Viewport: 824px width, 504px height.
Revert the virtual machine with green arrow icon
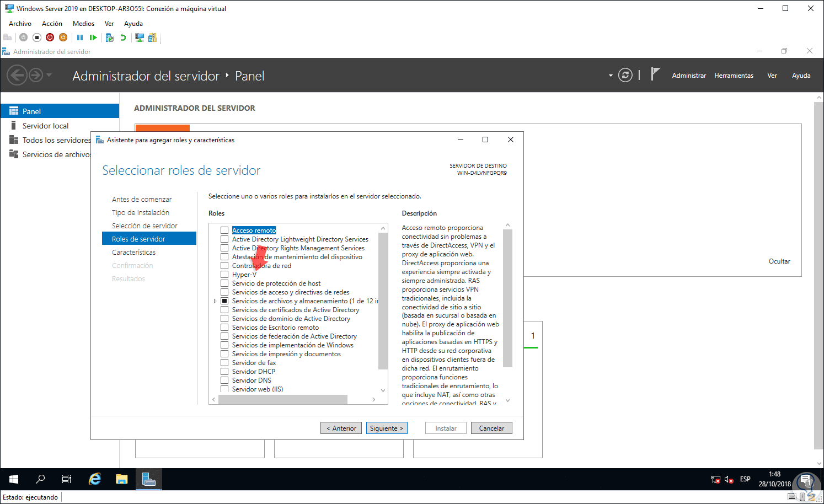point(123,37)
